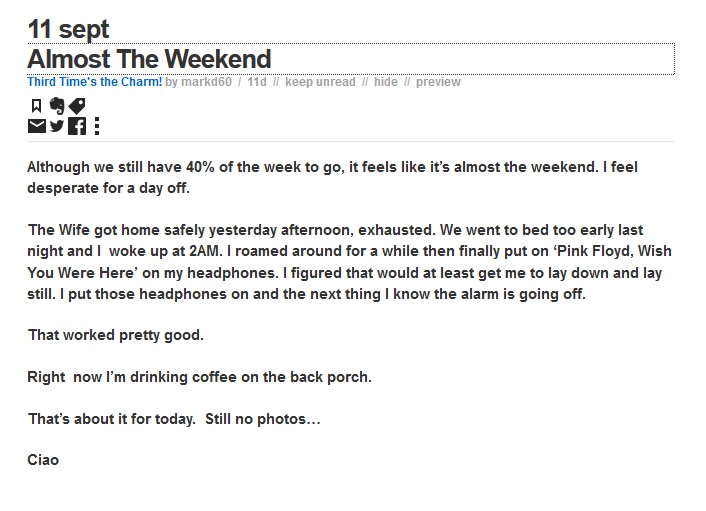Open the Third Time's the Charm! source link
This screenshot has height=511, width=706.
(x=95, y=82)
